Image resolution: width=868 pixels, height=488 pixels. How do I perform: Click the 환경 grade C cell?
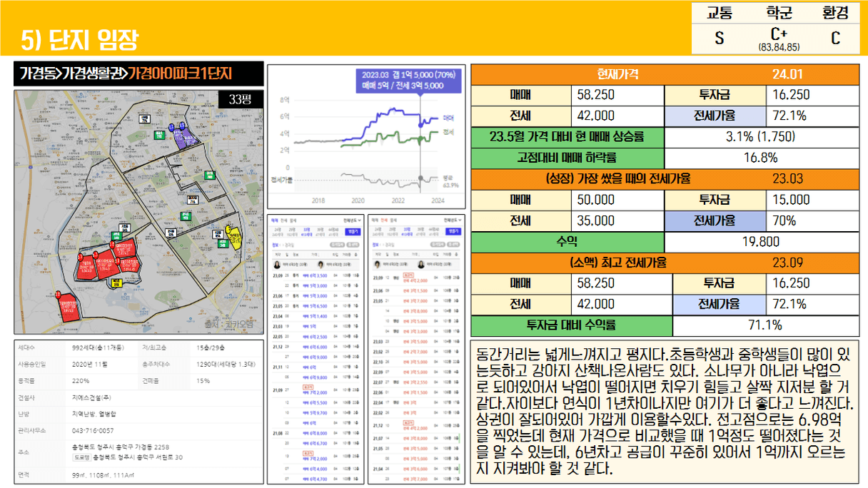835,39
